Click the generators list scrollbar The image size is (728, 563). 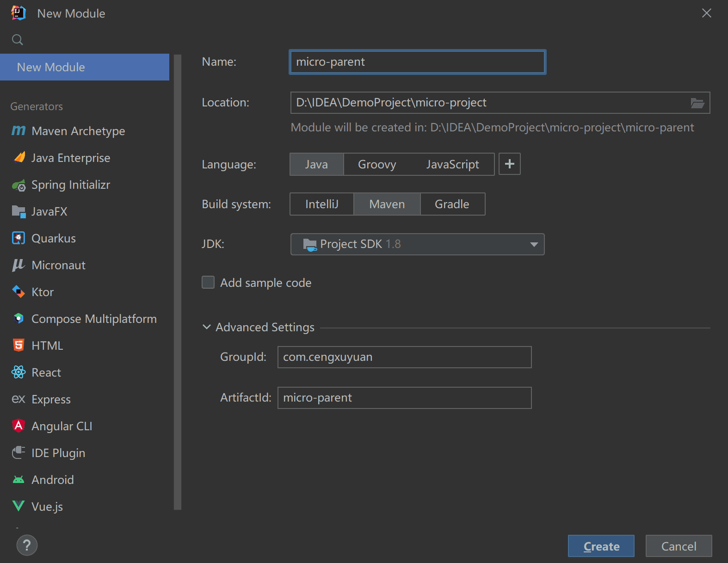178,282
